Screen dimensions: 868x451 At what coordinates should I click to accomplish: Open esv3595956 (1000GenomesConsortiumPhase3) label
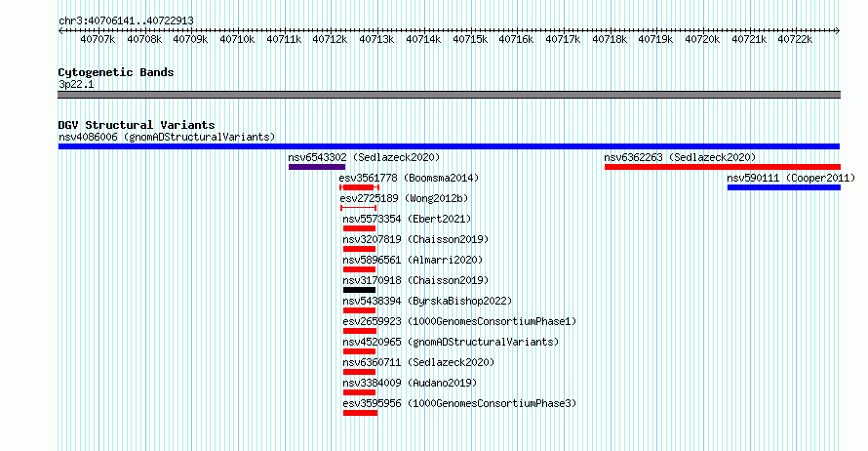[x=459, y=403]
